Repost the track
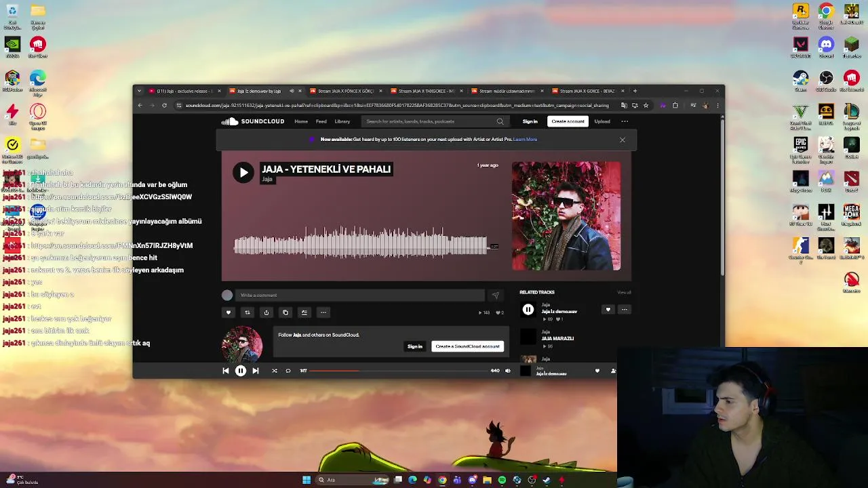This screenshot has width=868, height=488. point(248,312)
